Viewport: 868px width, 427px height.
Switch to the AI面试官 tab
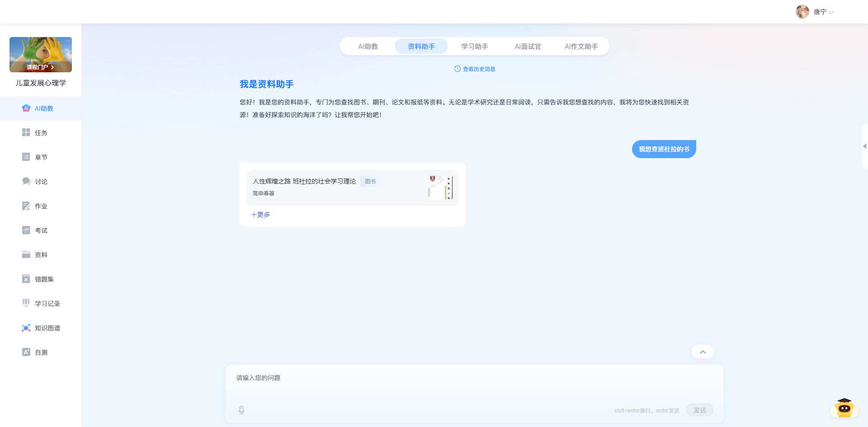528,47
